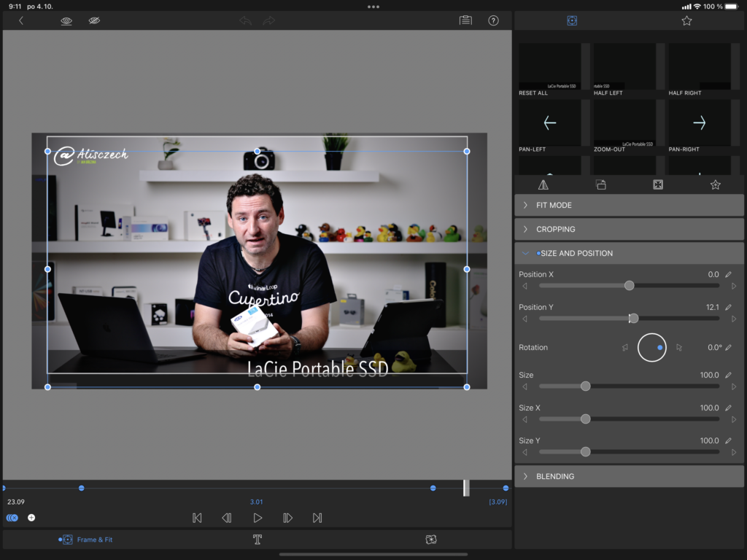Image resolution: width=747 pixels, height=560 pixels.
Task: Expand the FIT MODE section
Action: [629, 205]
